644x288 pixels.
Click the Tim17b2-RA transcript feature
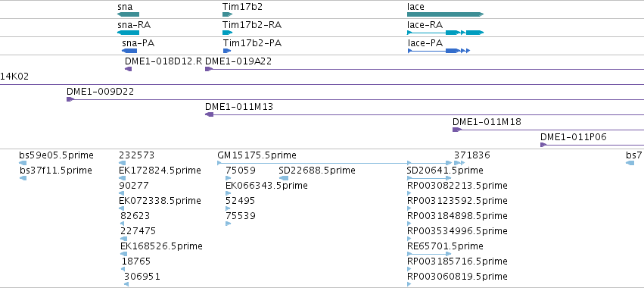[x=228, y=33]
